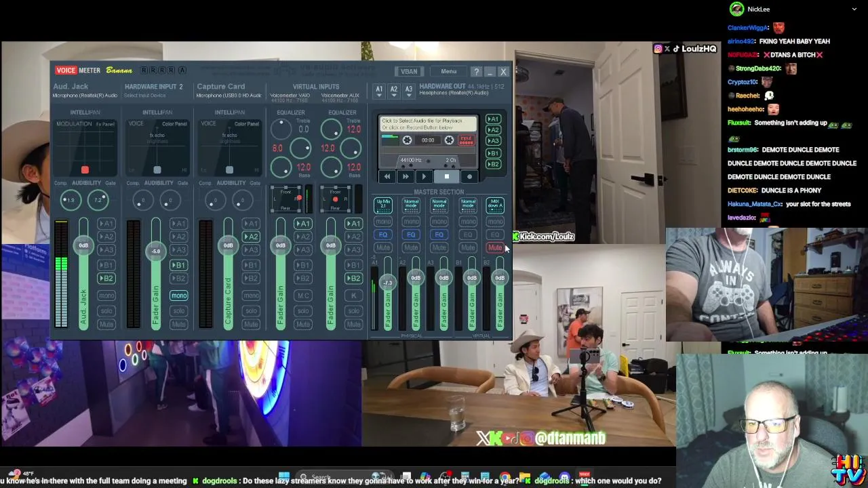Mute master bus A1

click(x=383, y=248)
